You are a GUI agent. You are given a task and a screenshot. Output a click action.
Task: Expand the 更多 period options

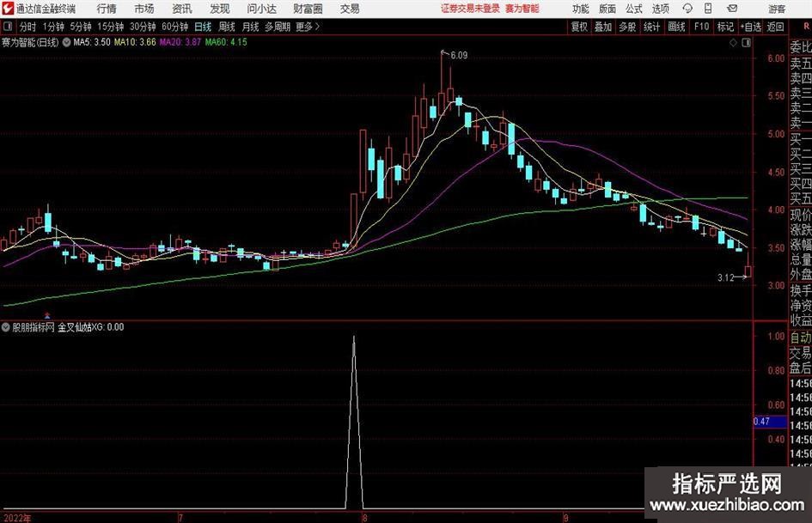[308, 27]
